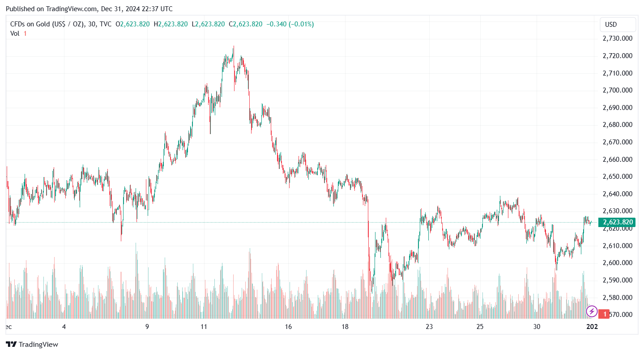Click the 2,600.000 price axis label
This screenshot has width=644, height=354.
click(618, 263)
